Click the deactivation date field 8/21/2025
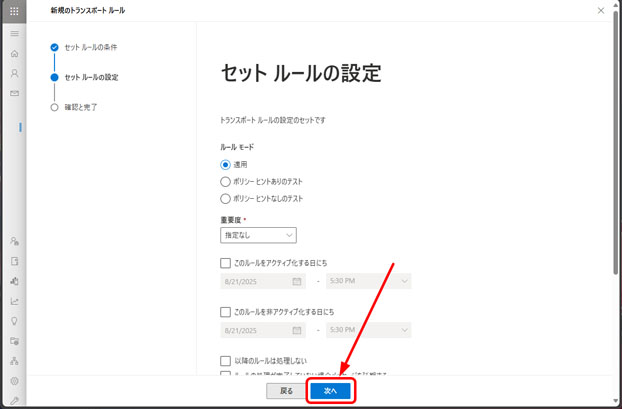The width and height of the screenshot is (622, 409). coord(263,330)
